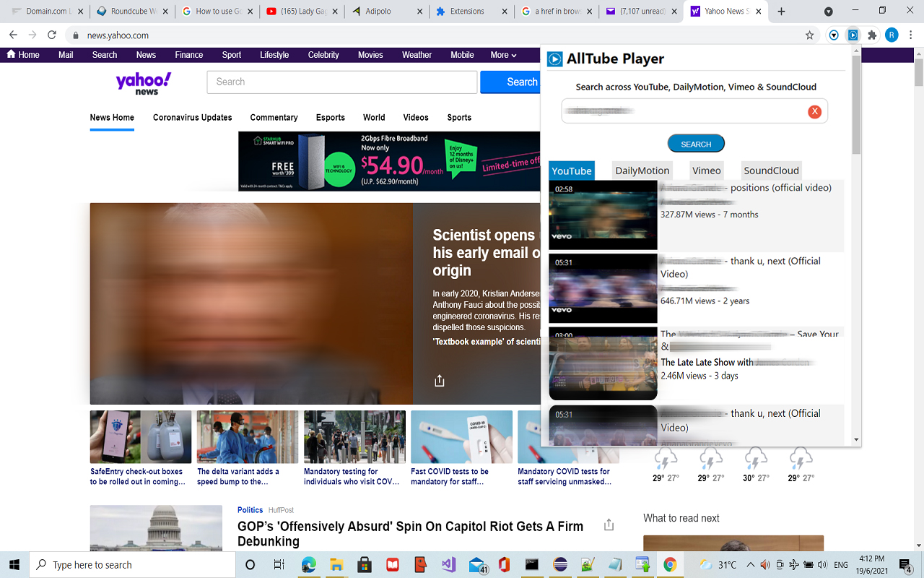
Task: Open the AllTube Player extension icon
Action: [x=853, y=35]
